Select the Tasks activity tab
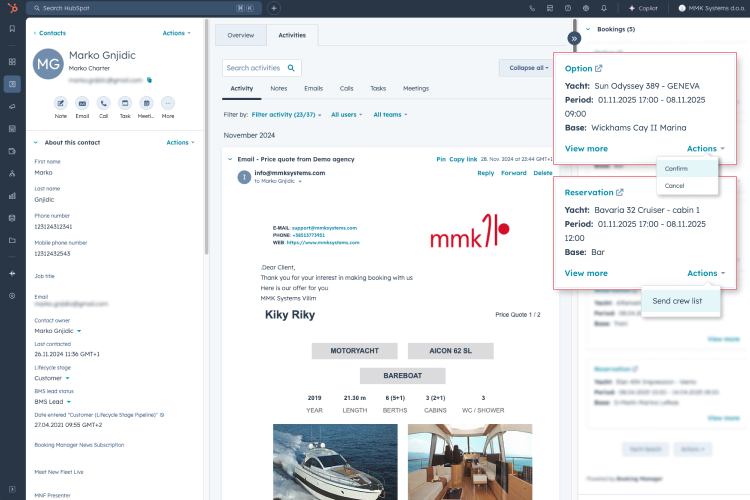Screen dimensions: 750x500 click(378, 89)
